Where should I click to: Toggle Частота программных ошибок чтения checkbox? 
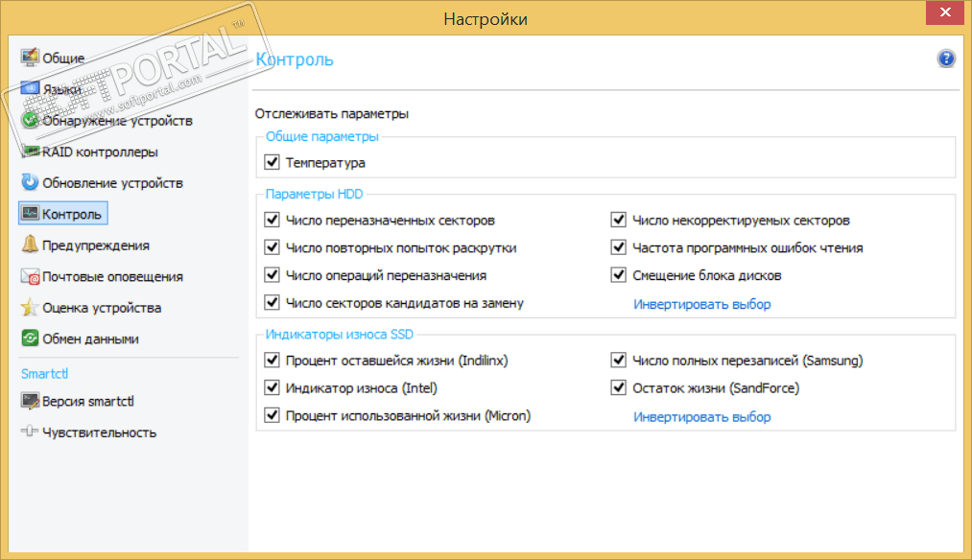(619, 247)
